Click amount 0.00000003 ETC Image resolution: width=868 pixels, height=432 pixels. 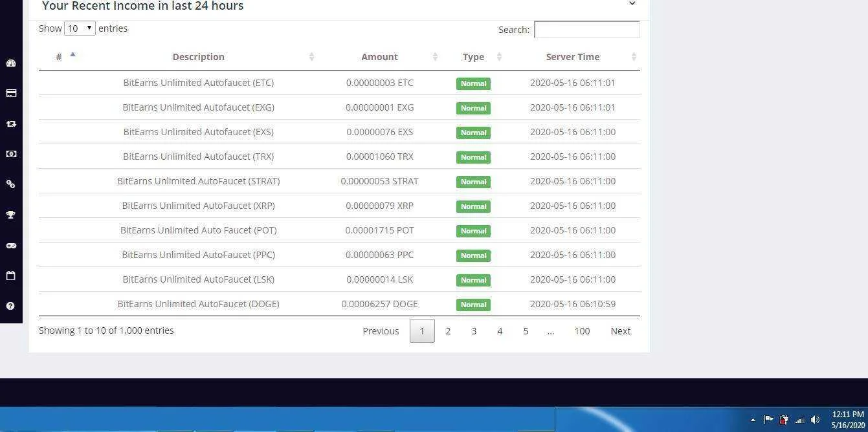[x=379, y=83]
